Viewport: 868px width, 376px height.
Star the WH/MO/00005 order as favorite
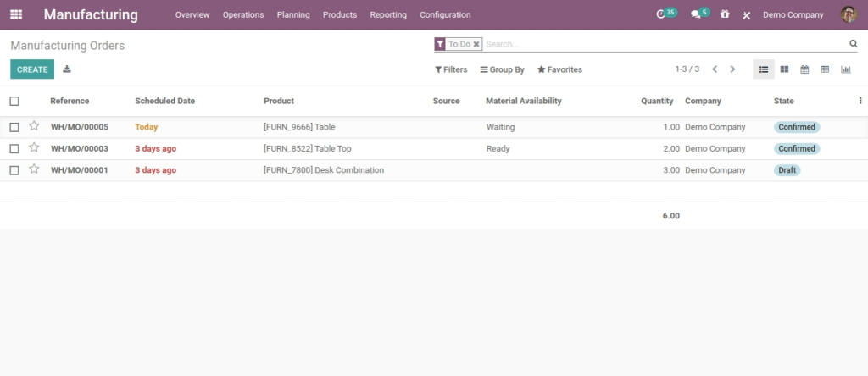coord(34,126)
